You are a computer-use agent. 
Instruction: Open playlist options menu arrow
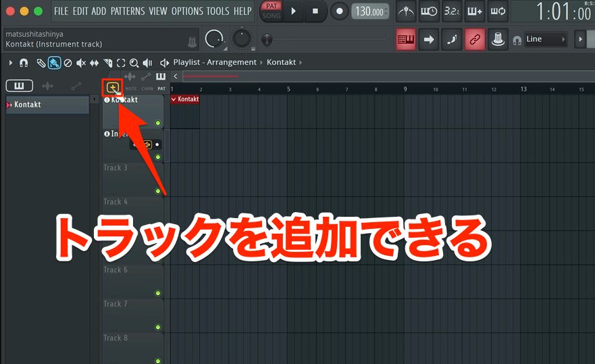pos(11,63)
